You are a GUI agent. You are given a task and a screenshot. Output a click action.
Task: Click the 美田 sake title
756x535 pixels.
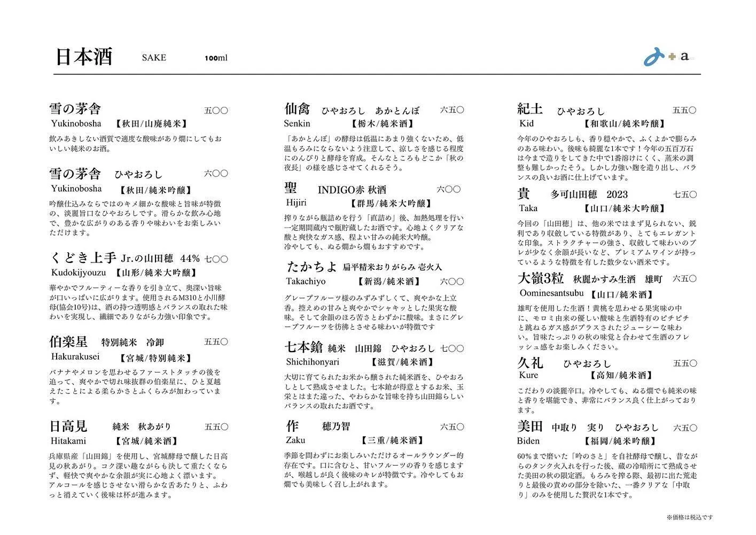tap(530, 426)
